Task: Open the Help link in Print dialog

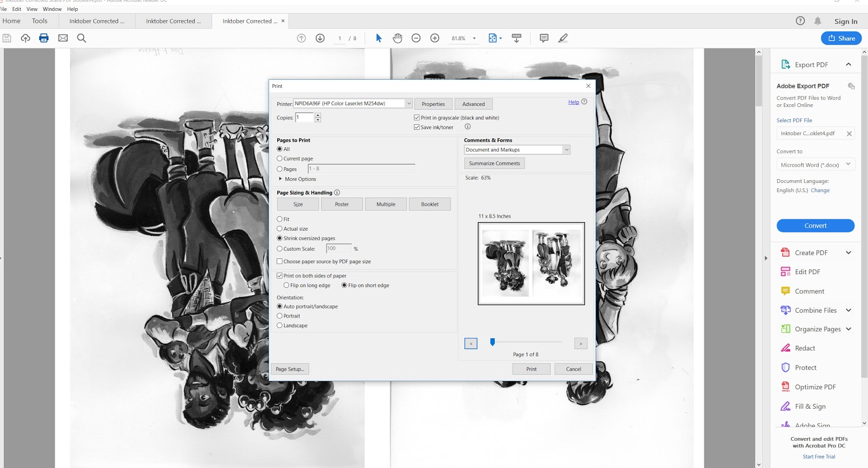Action: click(x=573, y=102)
